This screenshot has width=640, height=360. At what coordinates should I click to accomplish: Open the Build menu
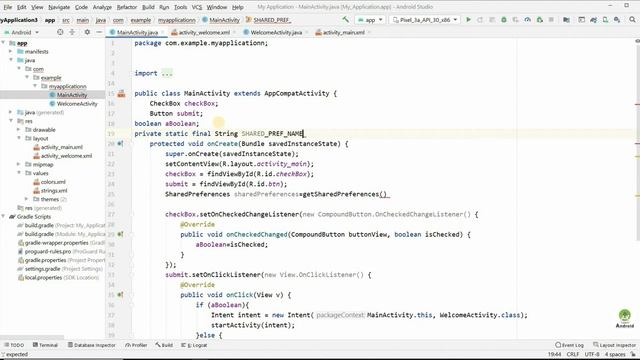148,7
